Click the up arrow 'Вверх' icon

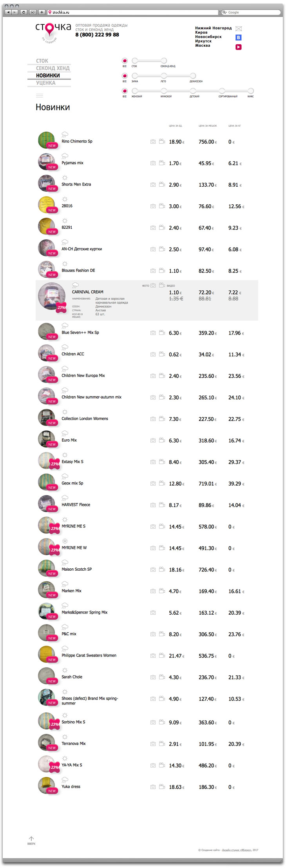click(31, 839)
